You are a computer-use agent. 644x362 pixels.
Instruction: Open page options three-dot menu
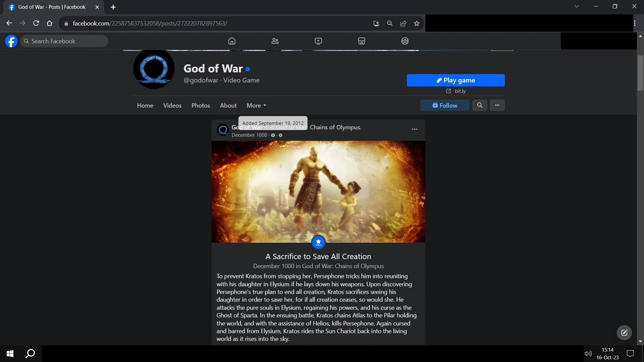[497, 105]
